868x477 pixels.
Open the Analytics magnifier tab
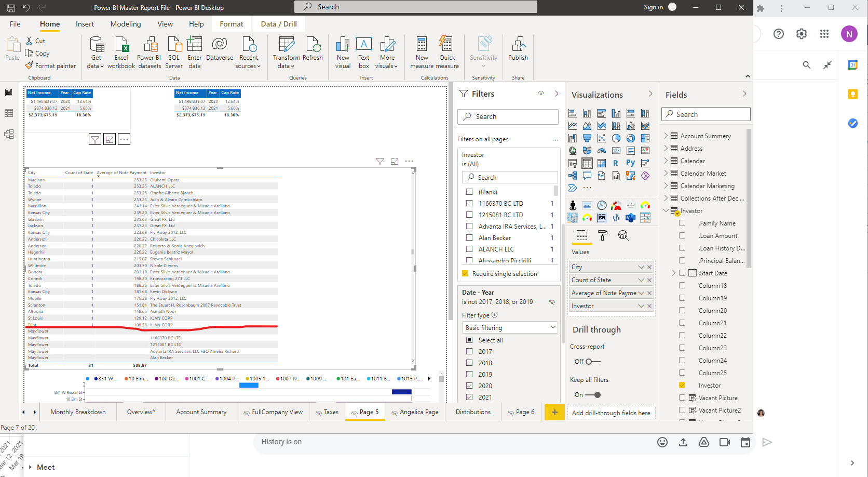[623, 236]
